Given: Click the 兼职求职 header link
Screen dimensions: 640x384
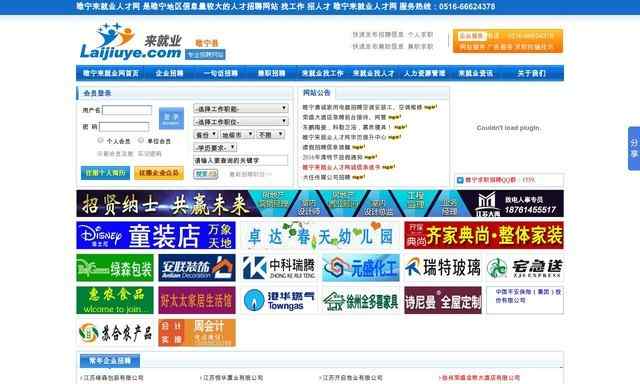Looking at the screenshot, I should 420,47.
